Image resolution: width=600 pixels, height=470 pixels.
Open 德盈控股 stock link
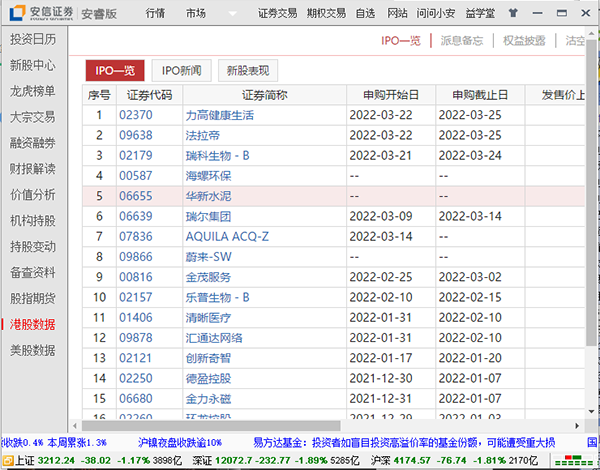coord(209,379)
